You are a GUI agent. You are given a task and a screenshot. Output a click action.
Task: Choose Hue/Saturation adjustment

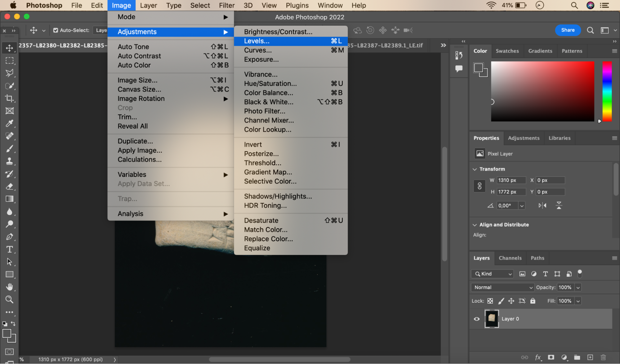point(291,84)
